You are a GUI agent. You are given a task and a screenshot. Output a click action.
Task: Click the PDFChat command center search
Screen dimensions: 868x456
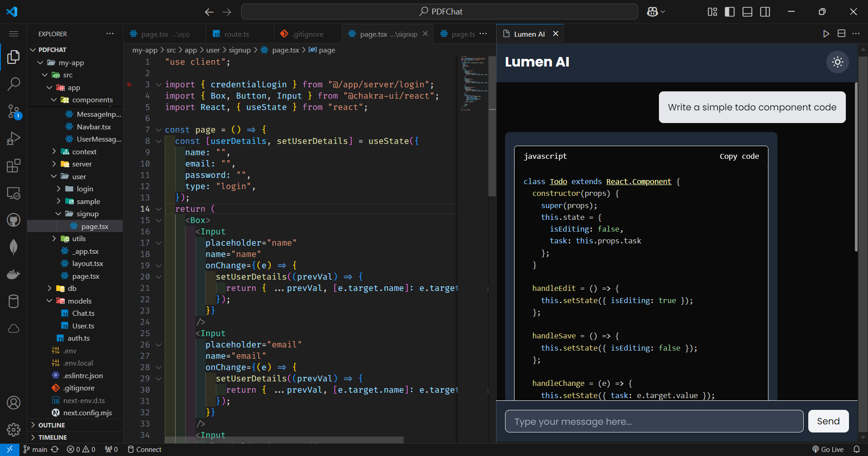pos(439,12)
